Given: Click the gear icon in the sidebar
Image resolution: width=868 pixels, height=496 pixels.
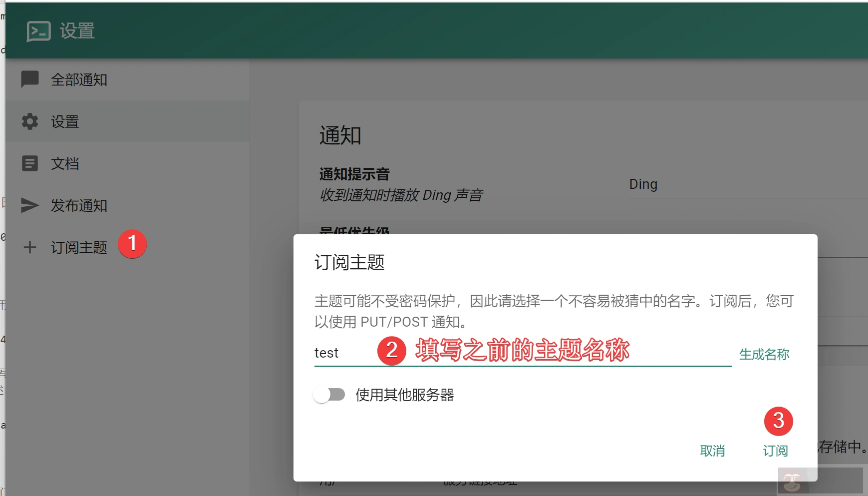Looking at the screenshot, I should tap(30, 121).
